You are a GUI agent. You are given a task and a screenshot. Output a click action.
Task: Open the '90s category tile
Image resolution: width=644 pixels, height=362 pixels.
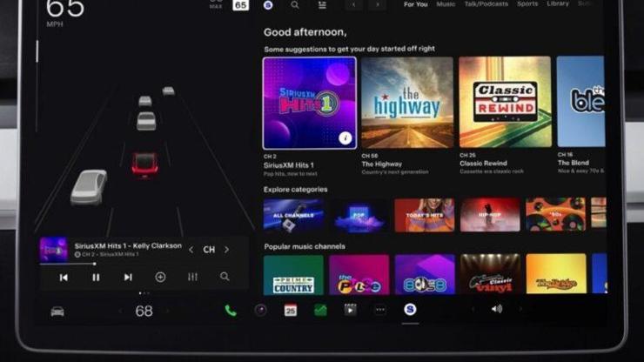[556, 214]
